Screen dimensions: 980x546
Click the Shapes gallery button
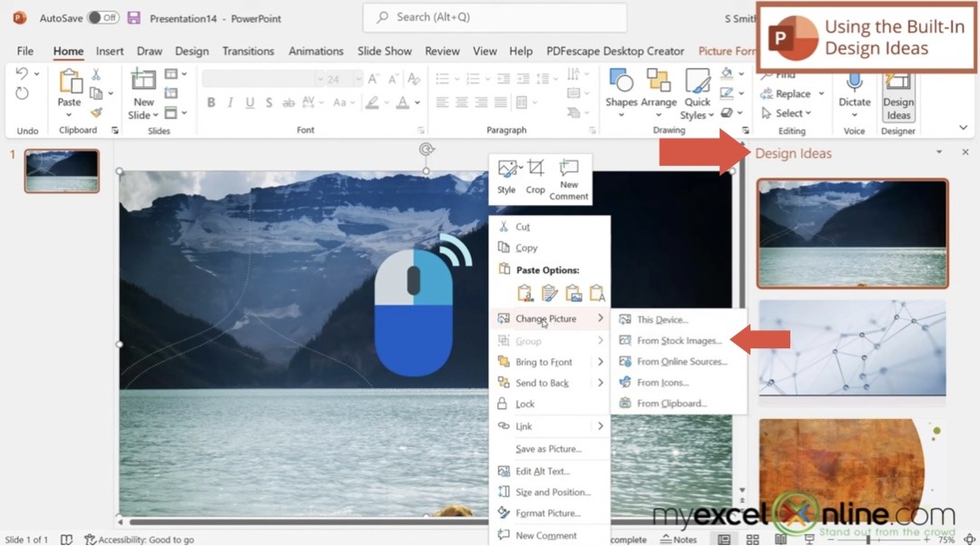point(622,93)
